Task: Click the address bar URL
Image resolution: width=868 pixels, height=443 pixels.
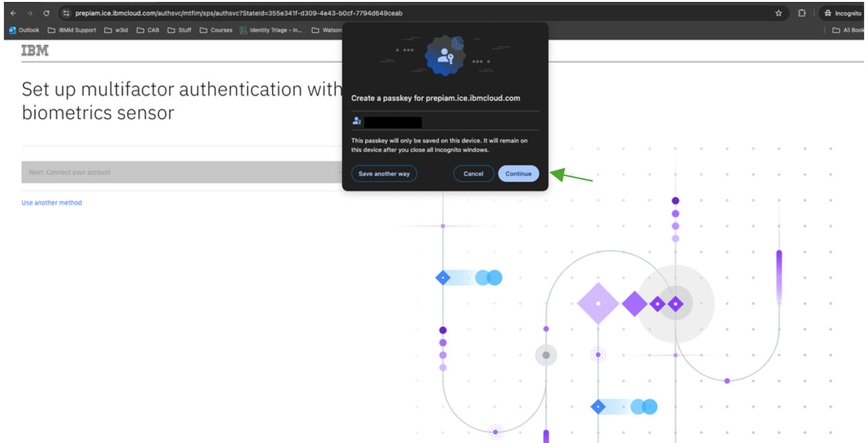Action: tap(238, 13)
